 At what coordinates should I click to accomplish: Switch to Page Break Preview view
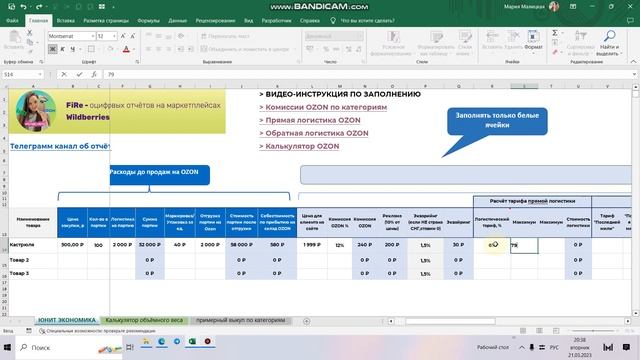click(x=556, y=331)
